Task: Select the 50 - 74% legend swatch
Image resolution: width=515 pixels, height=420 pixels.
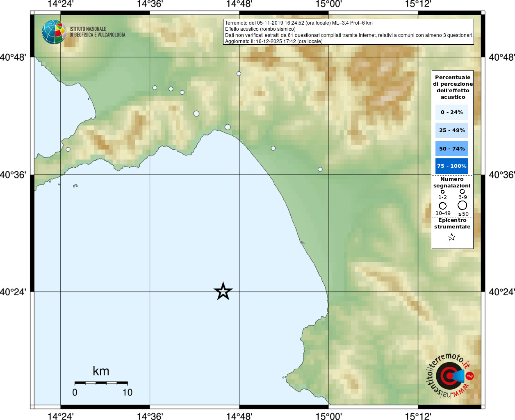Action: [x=451, y=148]
